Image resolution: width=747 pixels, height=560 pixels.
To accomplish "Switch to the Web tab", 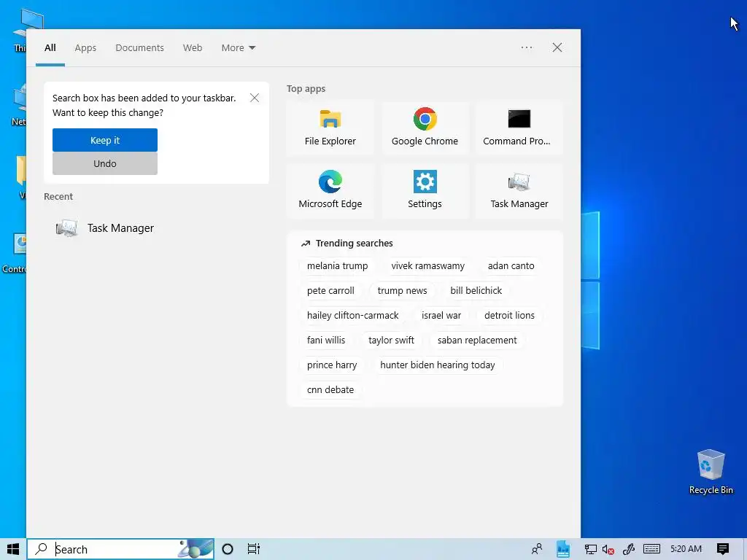I will point(193,47).
